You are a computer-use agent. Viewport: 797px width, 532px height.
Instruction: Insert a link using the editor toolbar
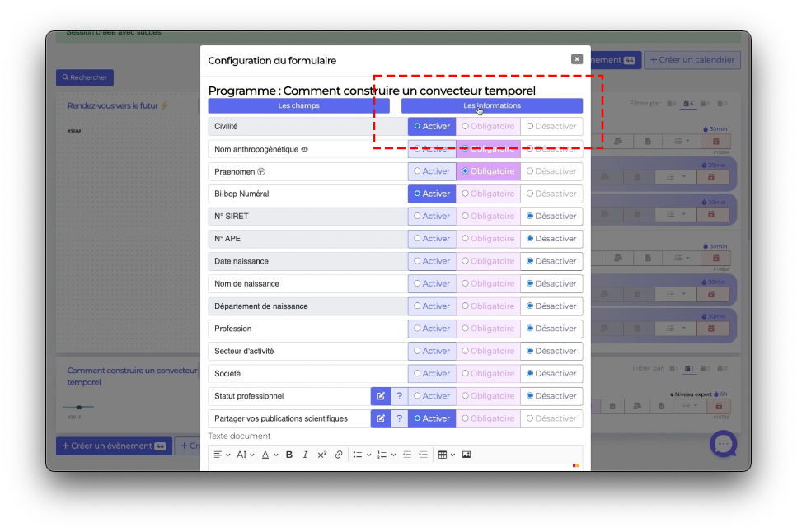(x=339, y=455)
